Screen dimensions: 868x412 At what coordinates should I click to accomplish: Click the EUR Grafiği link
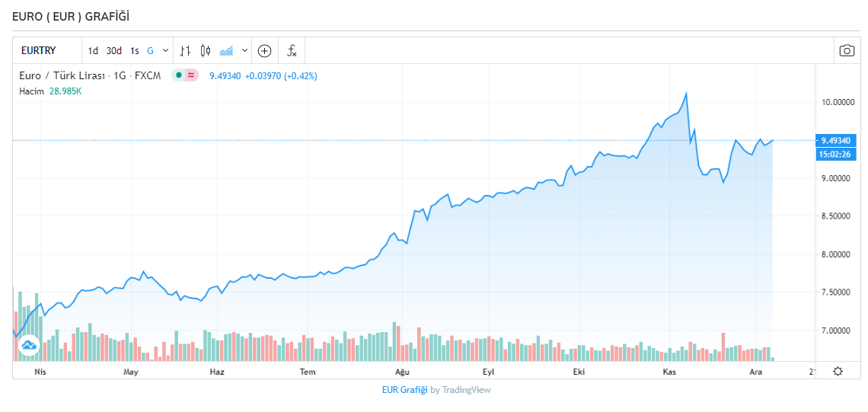coord(404,390)
